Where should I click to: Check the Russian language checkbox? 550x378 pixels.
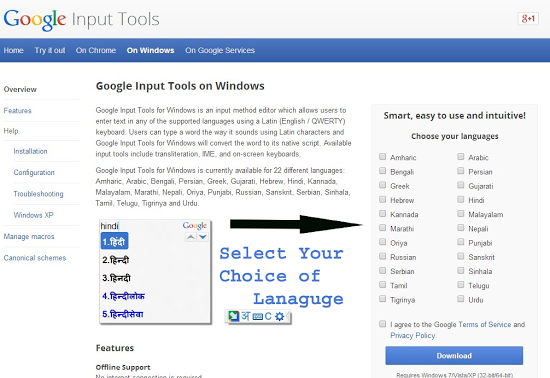pos(382,256)
